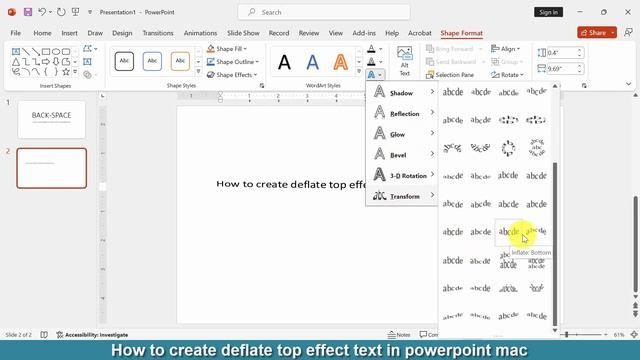This screenshot has width=640, height=360.
Task: Select the rectangle shape in Insert Shapes
Action: pyautogui.click(x=46, y=52)
